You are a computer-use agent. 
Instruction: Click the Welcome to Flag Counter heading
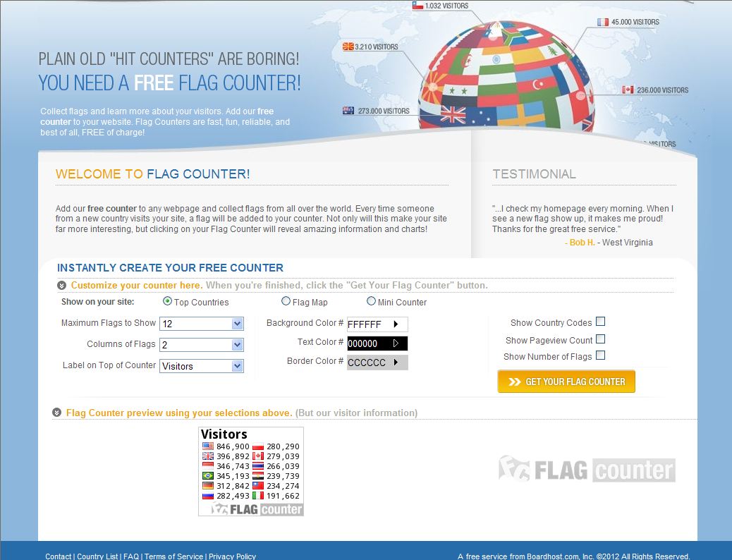pyautogui.click(x=152, y=174)
